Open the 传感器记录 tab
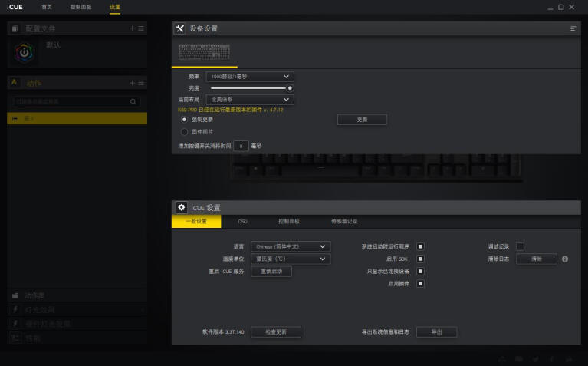The image size is (588, 366). (344, 221)
